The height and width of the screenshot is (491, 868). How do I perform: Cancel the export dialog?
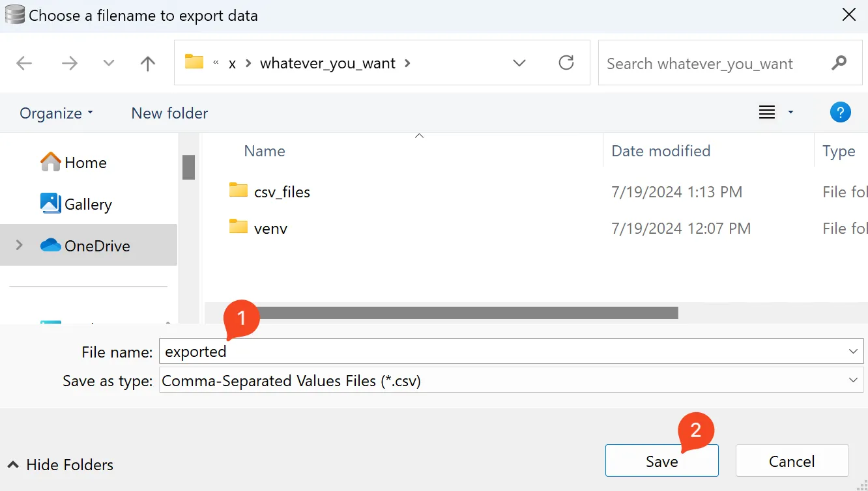[792, 461]
